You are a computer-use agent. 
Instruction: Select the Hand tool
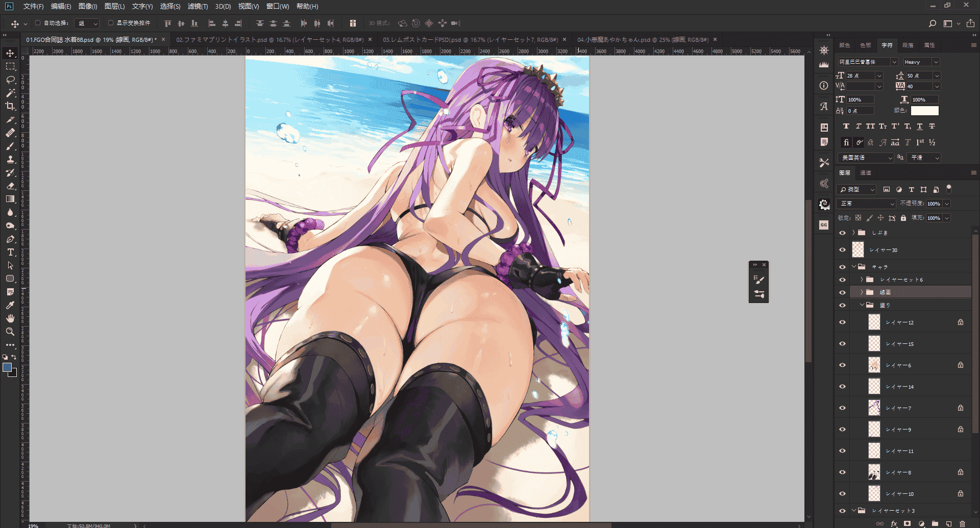10,318
